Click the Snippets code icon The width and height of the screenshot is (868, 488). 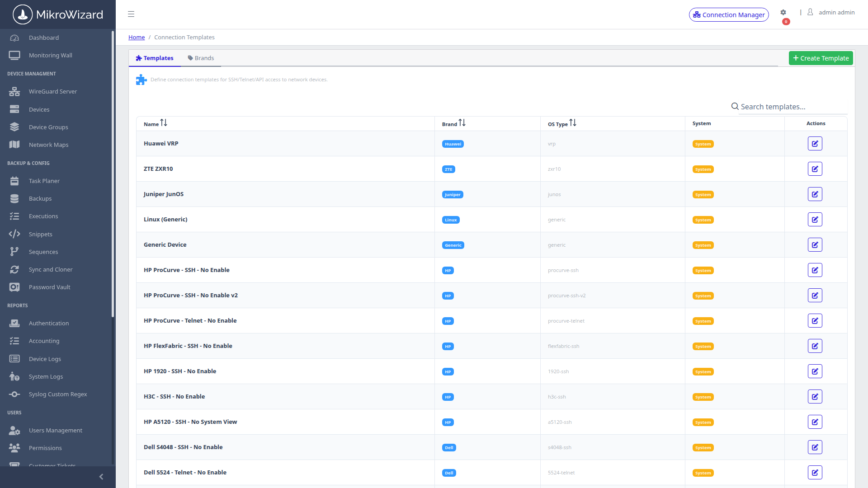(x=14, y=234)
